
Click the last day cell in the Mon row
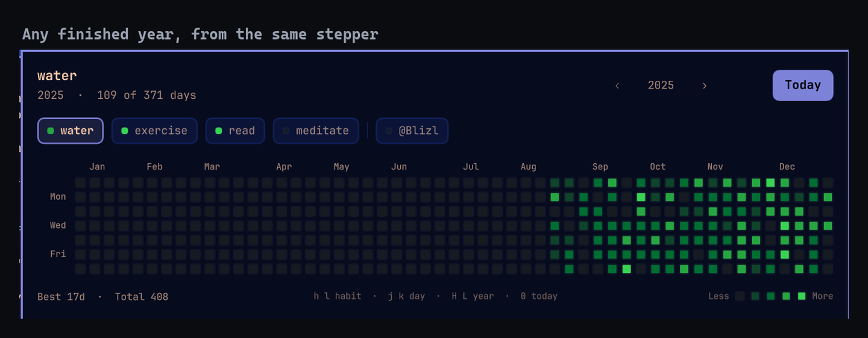click(828, 197)
